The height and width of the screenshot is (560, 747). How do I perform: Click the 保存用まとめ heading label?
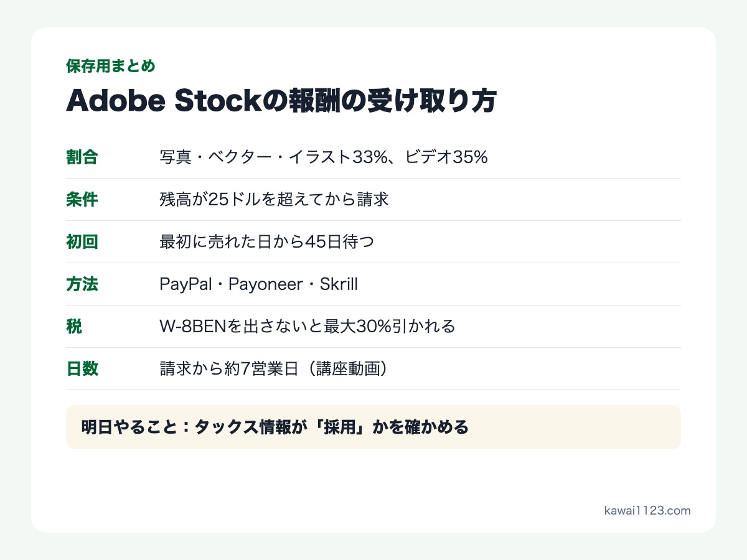(111, 66)
